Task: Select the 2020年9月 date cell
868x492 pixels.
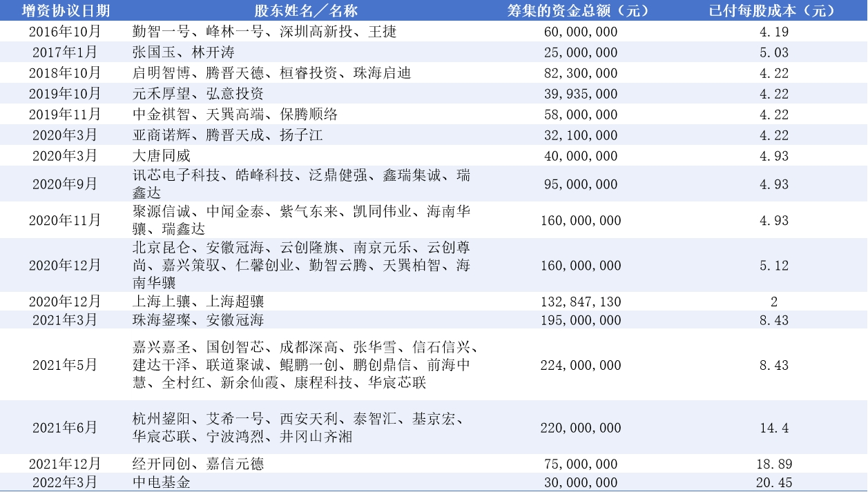Action: point(65,184)
